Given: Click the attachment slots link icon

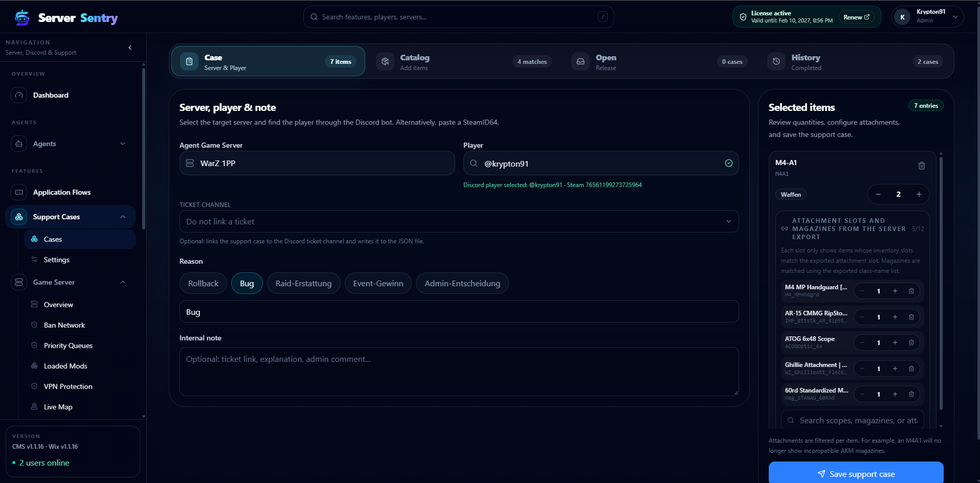Looking at the screenshot, I should 785,228.
